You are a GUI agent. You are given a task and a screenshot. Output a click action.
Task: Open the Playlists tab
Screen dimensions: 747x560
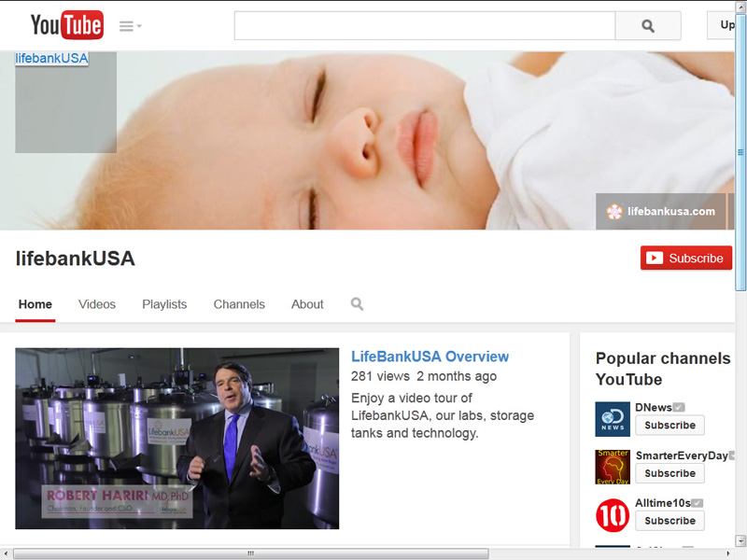(164, 304)
